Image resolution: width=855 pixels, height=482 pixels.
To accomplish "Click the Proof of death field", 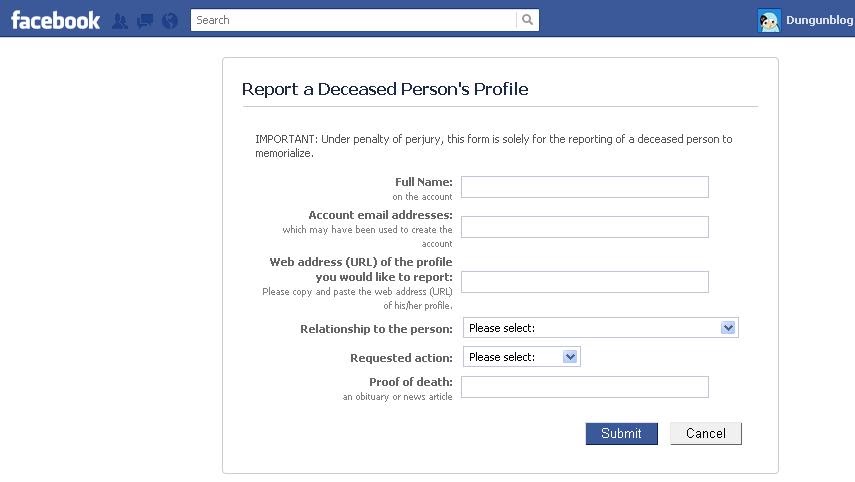I will (x=585, y=387).
